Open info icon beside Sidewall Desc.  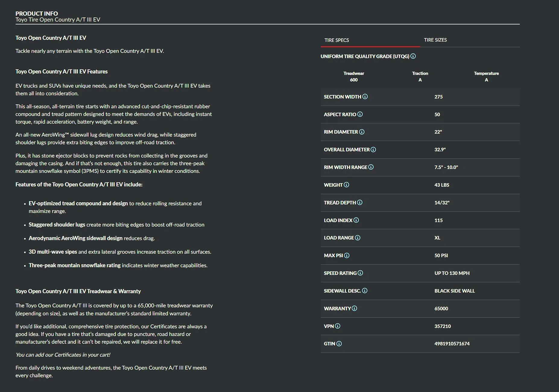[x=365, y=291]
